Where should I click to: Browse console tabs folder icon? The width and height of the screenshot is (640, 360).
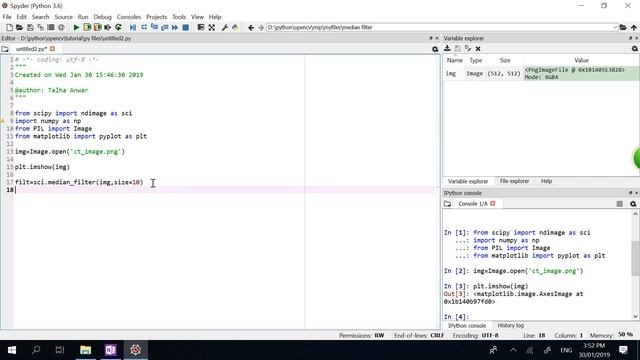447,204
